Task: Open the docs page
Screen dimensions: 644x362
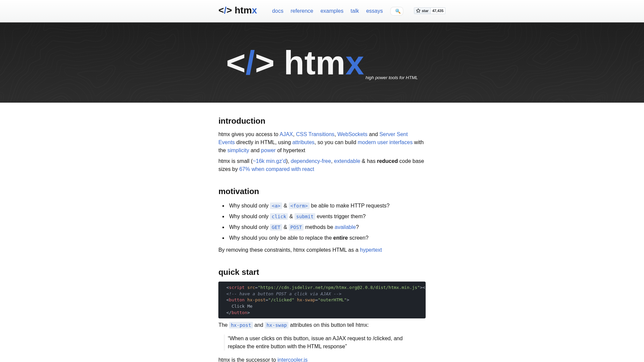Action: point(277,11)
